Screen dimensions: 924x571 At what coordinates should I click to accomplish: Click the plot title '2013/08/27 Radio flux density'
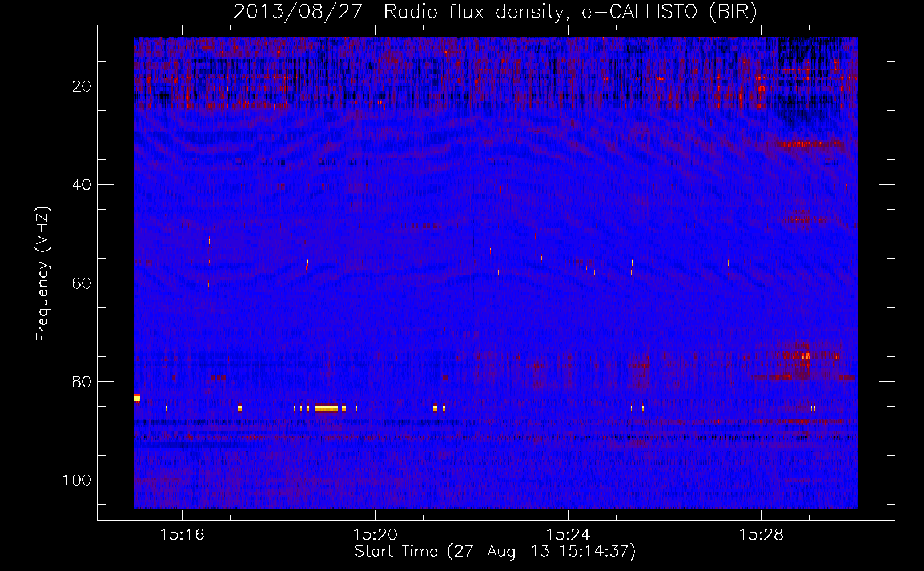click(x=495, y=11)
